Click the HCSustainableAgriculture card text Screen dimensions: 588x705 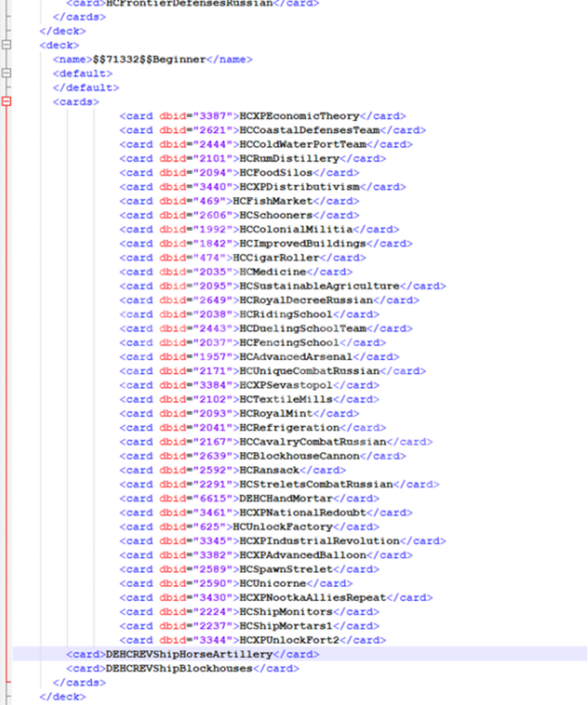pos(319,286)
